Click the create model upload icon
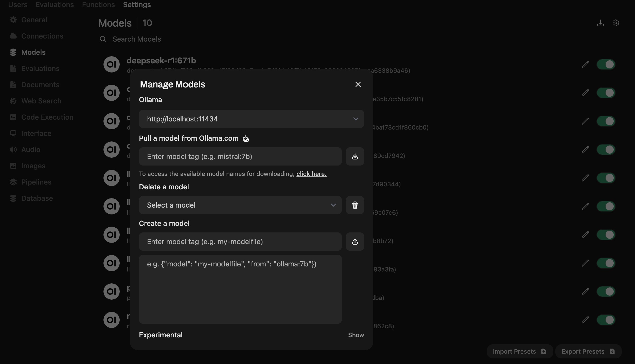 pos(355,242)
